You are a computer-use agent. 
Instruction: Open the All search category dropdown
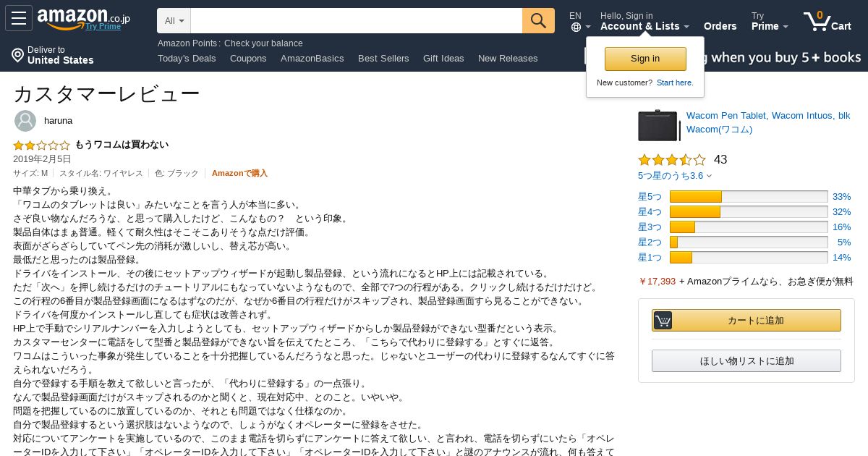(174, 20)
